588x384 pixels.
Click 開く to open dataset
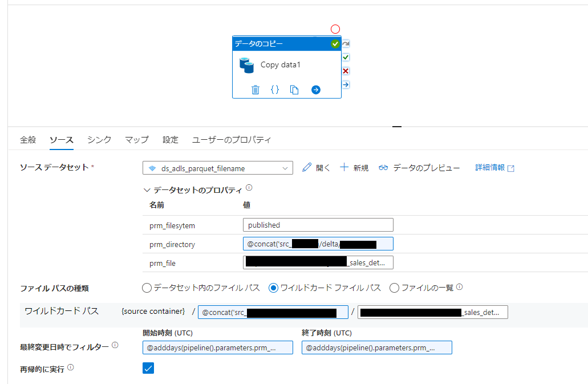323,168
